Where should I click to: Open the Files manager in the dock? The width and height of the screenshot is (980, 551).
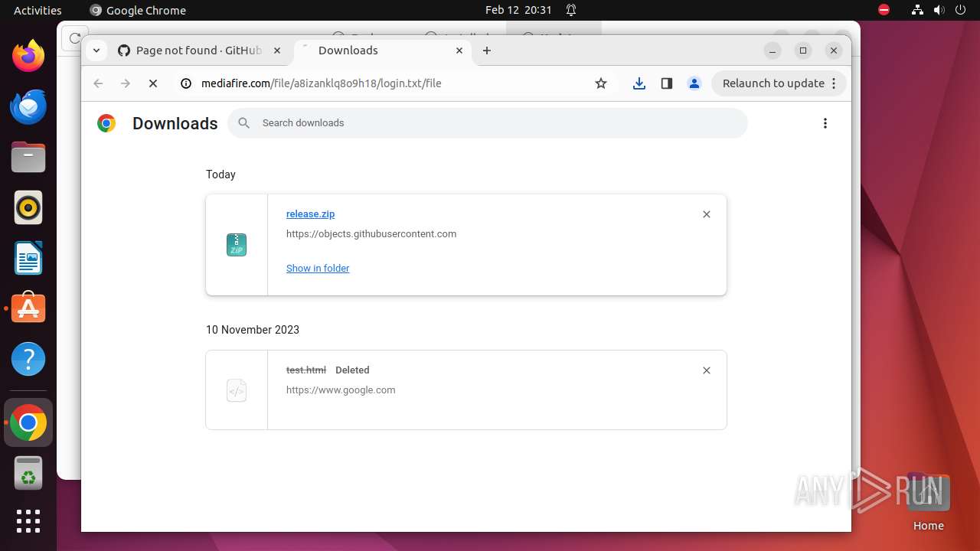28,158
